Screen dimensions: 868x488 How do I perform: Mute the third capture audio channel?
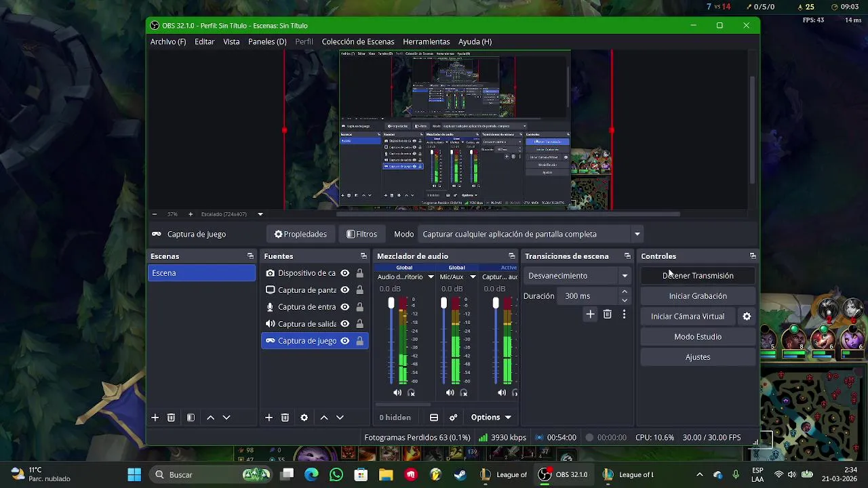(502, 393)
